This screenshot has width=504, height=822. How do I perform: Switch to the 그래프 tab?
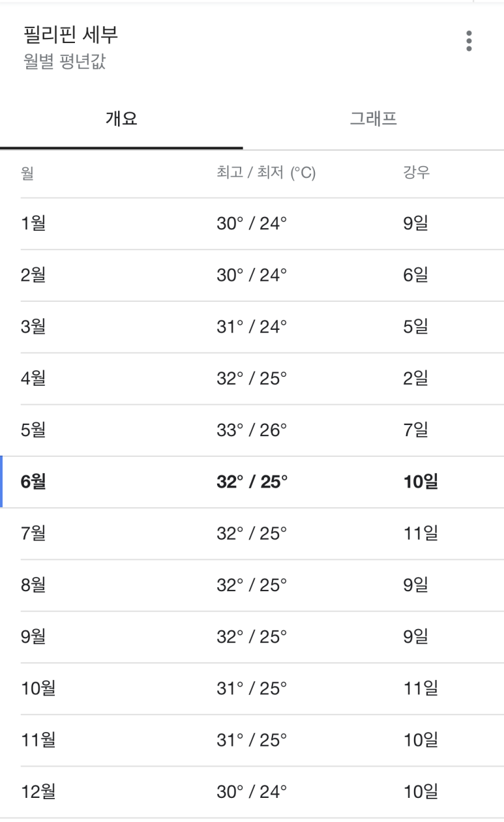pos(374,119)
